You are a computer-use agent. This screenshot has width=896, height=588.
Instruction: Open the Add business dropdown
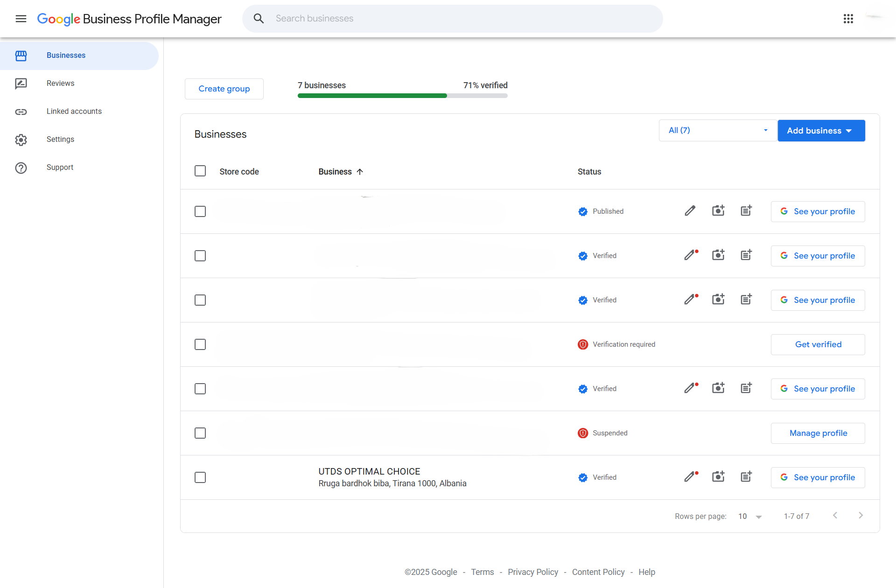[821, 131]
